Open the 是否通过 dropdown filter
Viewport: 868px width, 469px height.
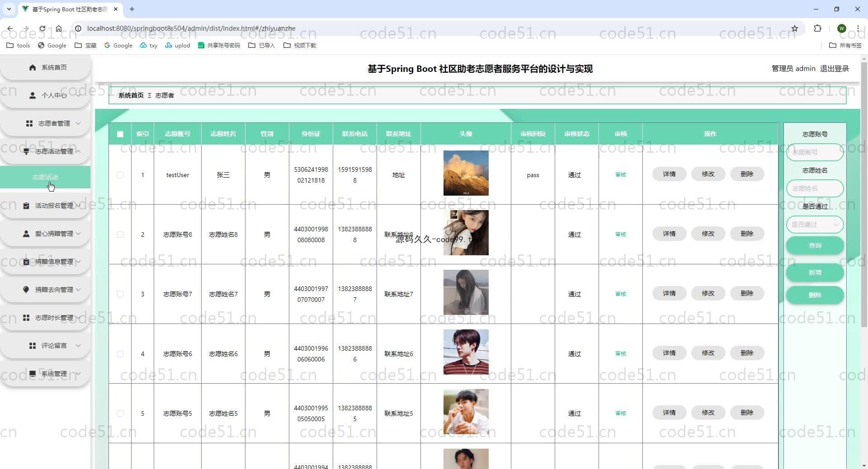tap(815, 225)
